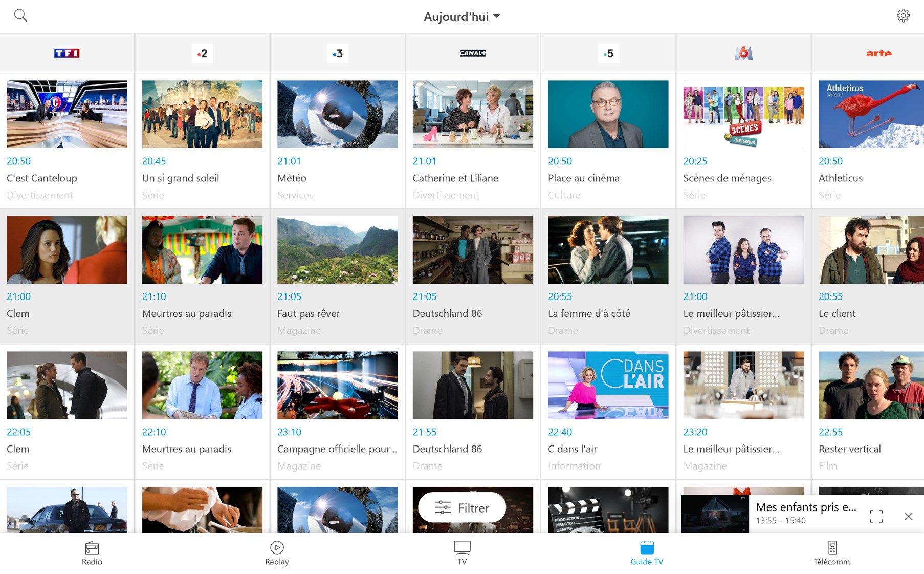Viewport: 924px width, 574px height.
Task: Select the TF1 channel logo
Action: tap(67, 53)
